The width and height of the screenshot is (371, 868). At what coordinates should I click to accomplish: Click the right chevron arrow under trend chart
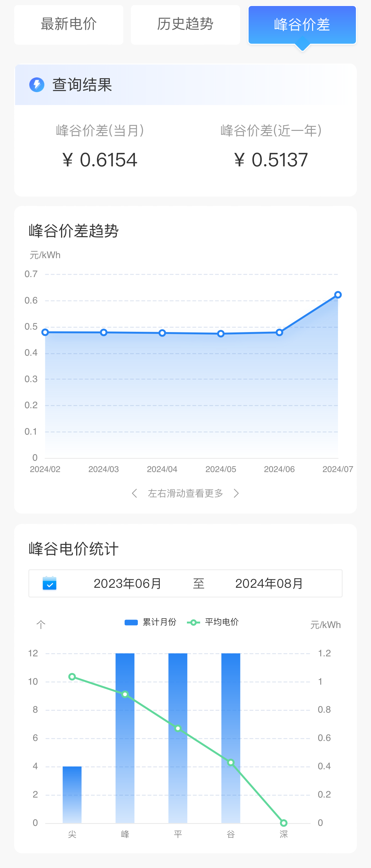(236, 493)
